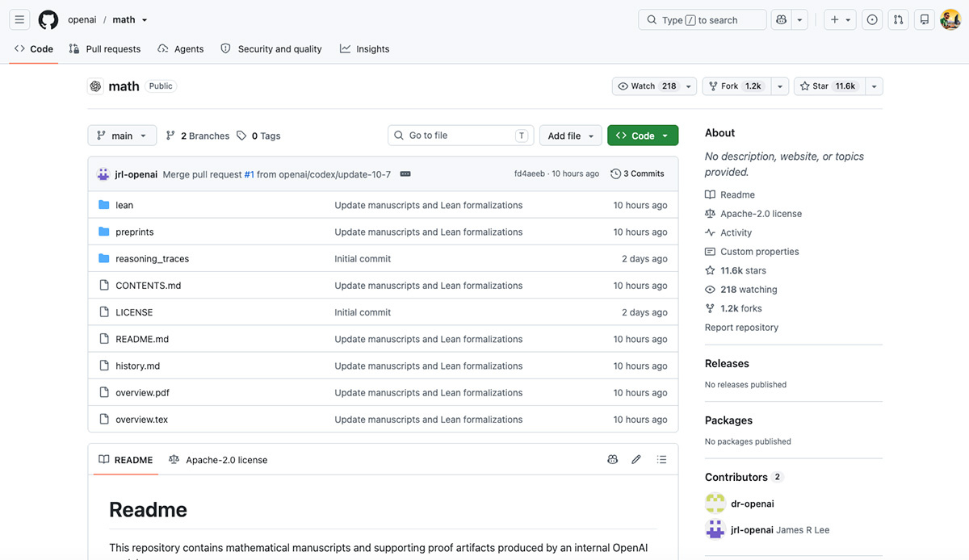Screen dimensions: 969x560
Task: Open the Insights tab
Action: pyautogui.click(x=365, y=49)
